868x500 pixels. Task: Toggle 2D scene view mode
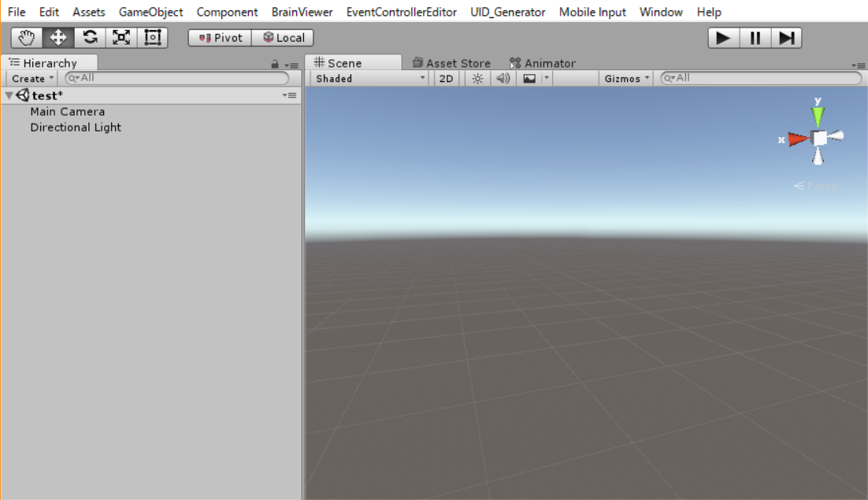click(x=446, y=79)
